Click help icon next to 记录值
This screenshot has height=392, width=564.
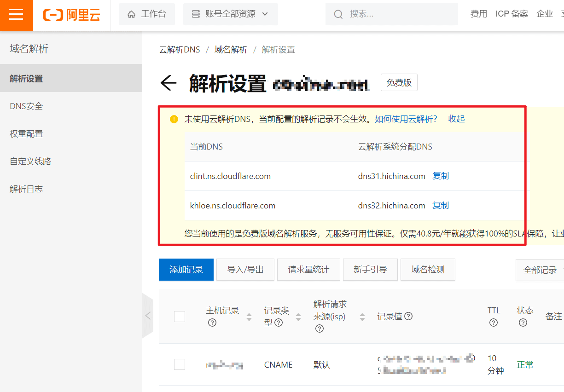pos(408,316)
